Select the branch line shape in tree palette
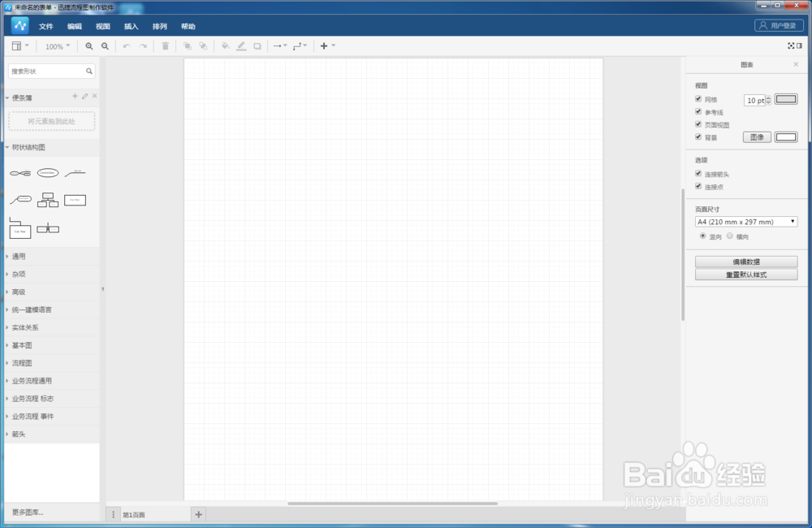The height and width of the screenshot is (528, 812). coord(75,173)
